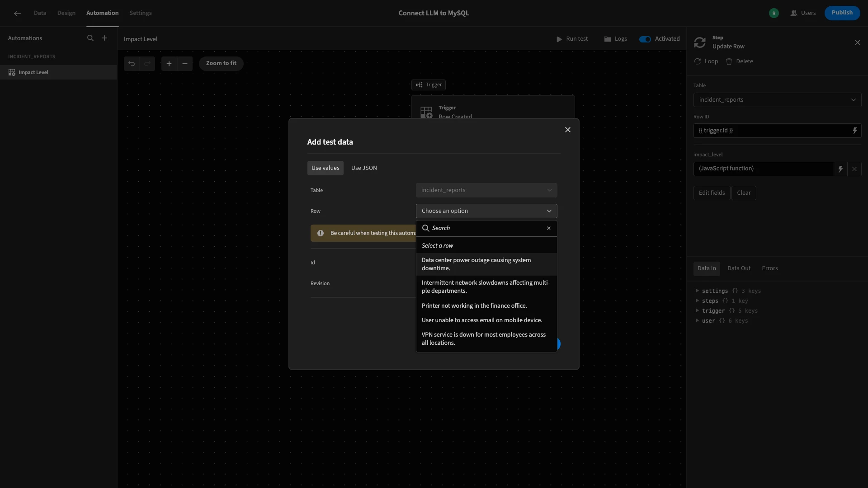
Task: Click the impact_level JavaScript function field
Action: [764, 169]
